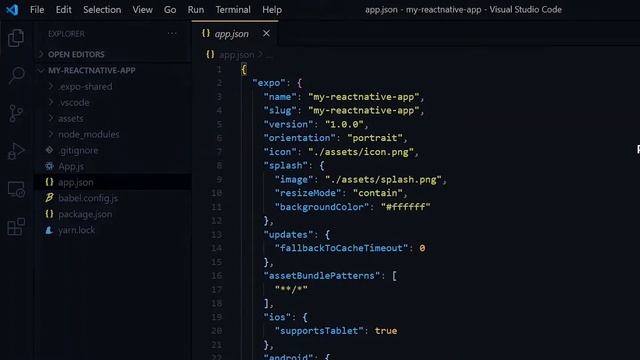Screen dimensions: 640x360
Task: Close the app.json editor tab
Action: tap(266, 33)
